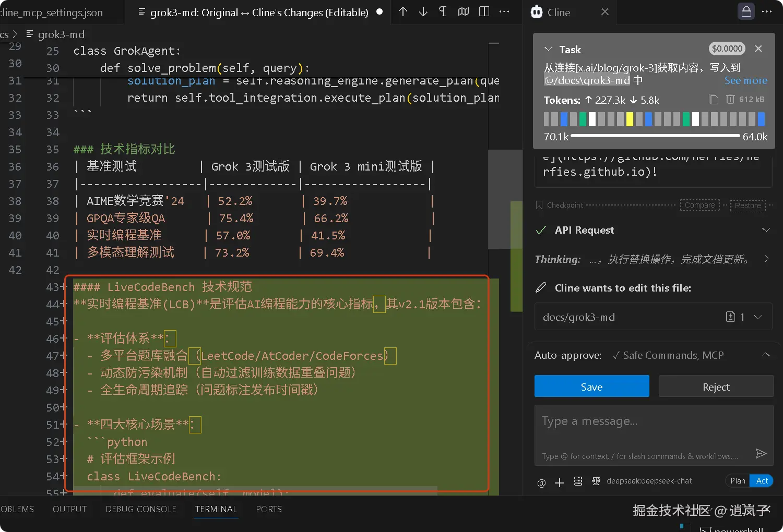
Task: Open MCP servers stack icon
Action: coord(578,481)
